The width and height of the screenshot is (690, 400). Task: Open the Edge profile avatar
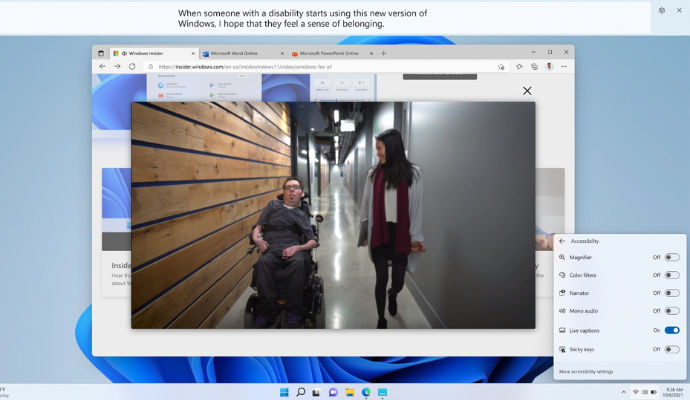(549, 66)
